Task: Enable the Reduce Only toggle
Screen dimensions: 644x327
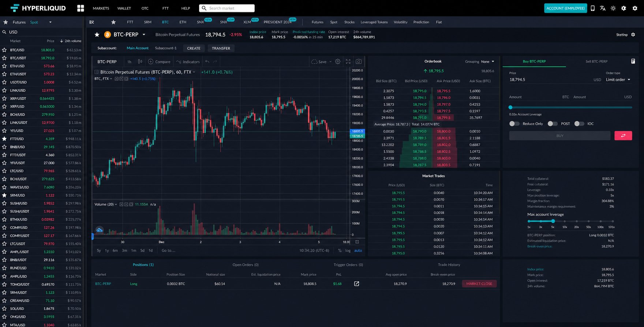Action: 514,124
